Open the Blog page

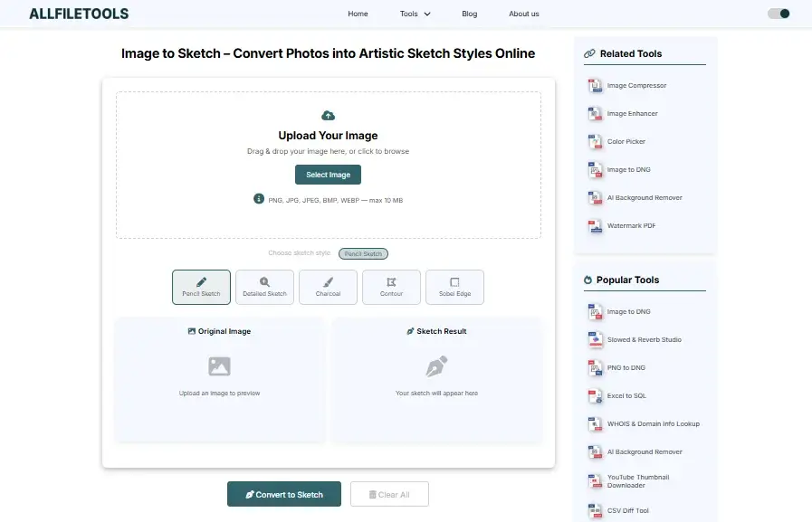point(469,14)
